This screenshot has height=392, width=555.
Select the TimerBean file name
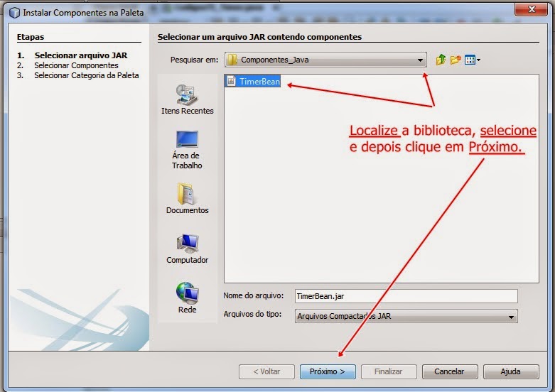(x=259, y=82)
